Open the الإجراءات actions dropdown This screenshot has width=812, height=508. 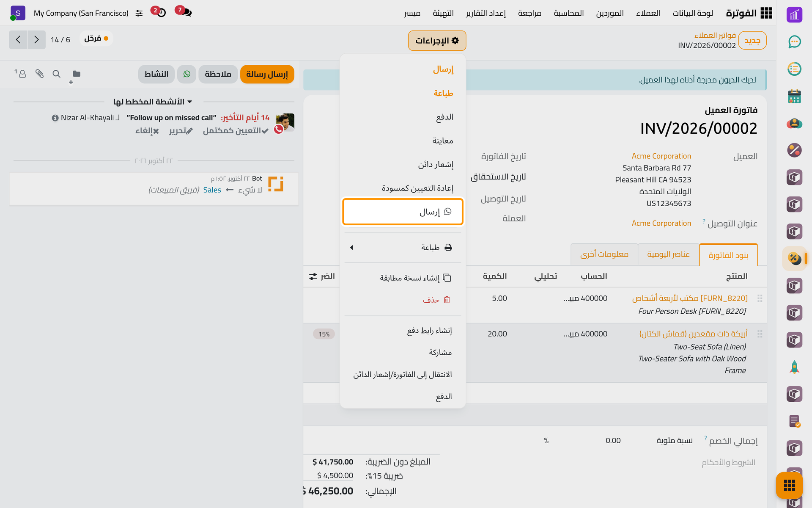pyautogui.click(x=437, y=41)
